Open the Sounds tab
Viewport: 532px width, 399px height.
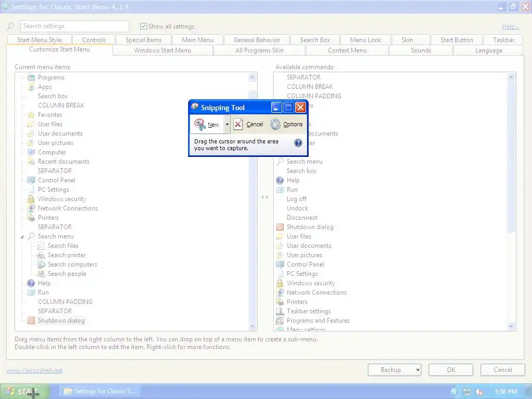(x=421, y=50)
